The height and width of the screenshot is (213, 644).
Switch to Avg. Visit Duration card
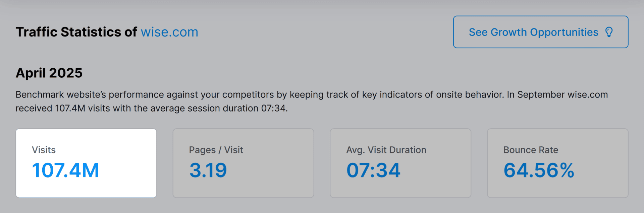tap(400, 163)
